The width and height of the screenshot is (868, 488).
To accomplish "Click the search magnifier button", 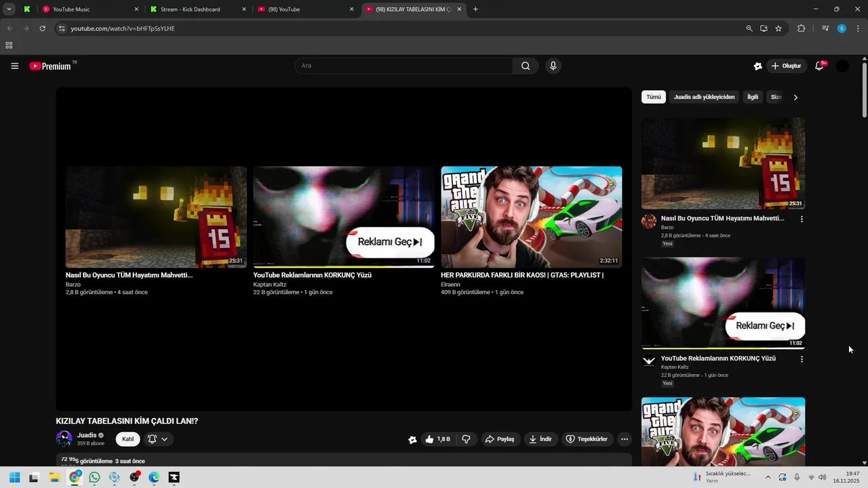I will 526,66.
